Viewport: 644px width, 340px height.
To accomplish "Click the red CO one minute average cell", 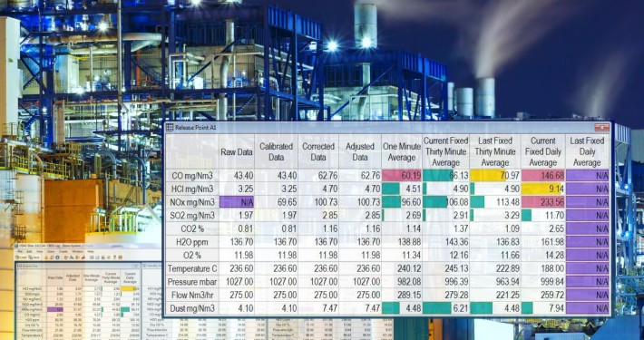I will [402, 176].
